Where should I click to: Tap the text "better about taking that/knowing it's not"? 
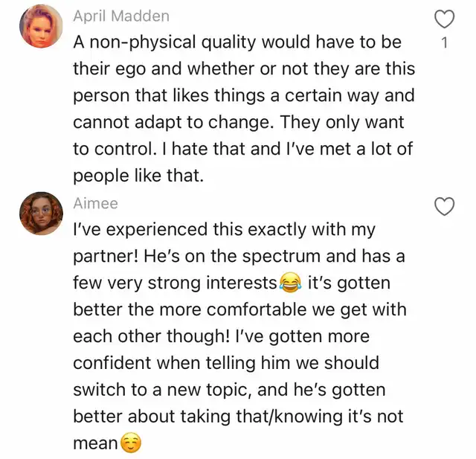click(x=237, y=417)
